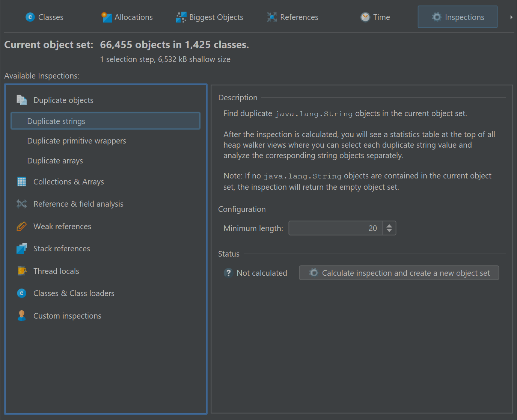Click the Collections & Arrays grid icon
Image resolution: width=517 pixels, height=420 pixels.
[21, 181]
